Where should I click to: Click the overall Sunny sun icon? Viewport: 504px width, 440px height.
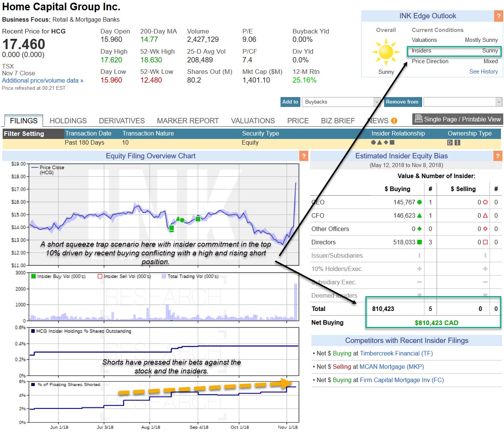[386, 52]
